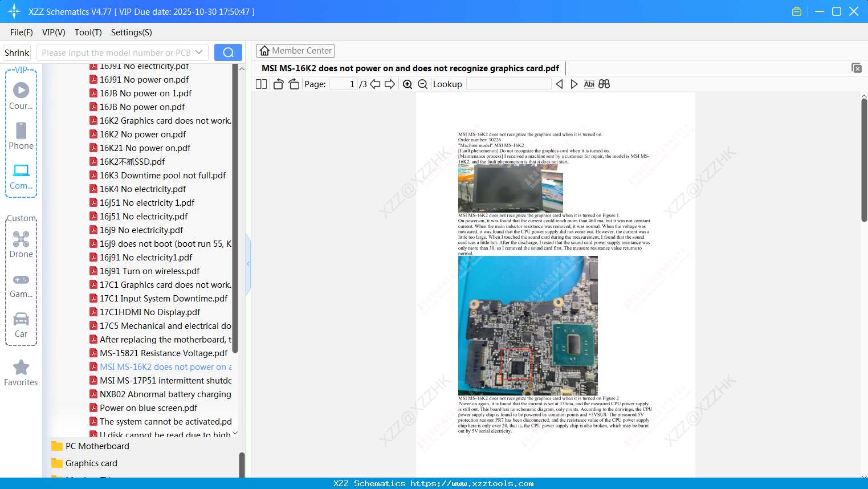
Task: Toggle two-page view layout icon
Action: pyautogui.click(x=261, y=84)
